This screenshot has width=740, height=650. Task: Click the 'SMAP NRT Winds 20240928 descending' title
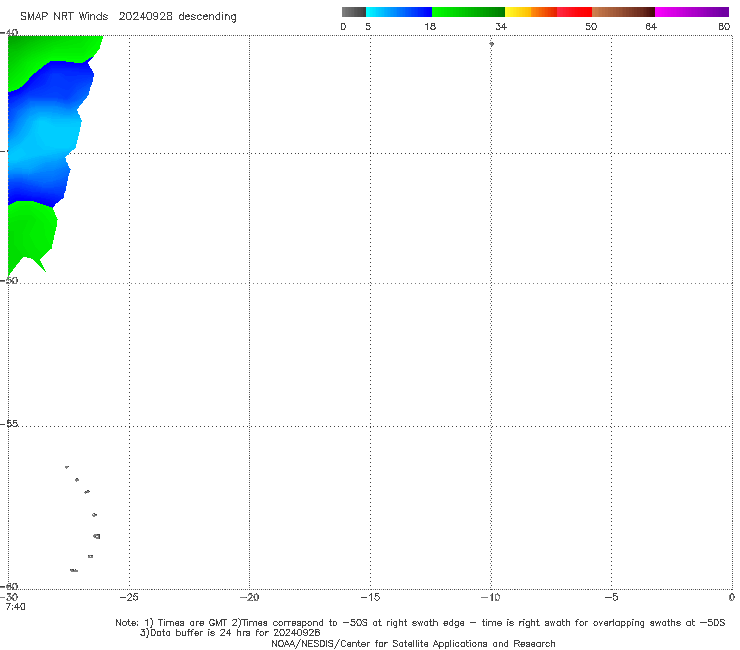tap(128, 17)
